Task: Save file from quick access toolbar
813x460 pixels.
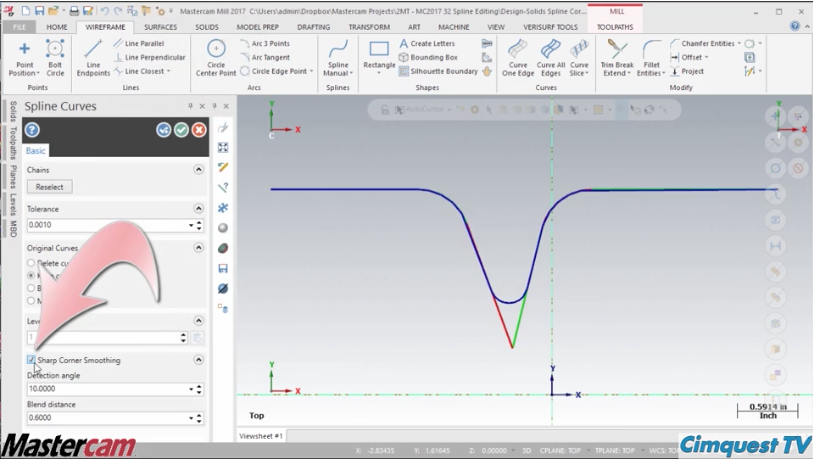Action: tap(39, 11)
